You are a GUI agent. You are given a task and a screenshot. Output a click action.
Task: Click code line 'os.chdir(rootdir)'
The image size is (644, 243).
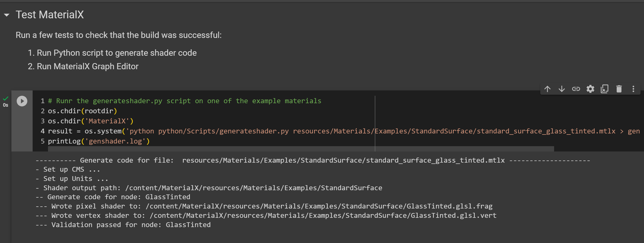tap(82, 111)
